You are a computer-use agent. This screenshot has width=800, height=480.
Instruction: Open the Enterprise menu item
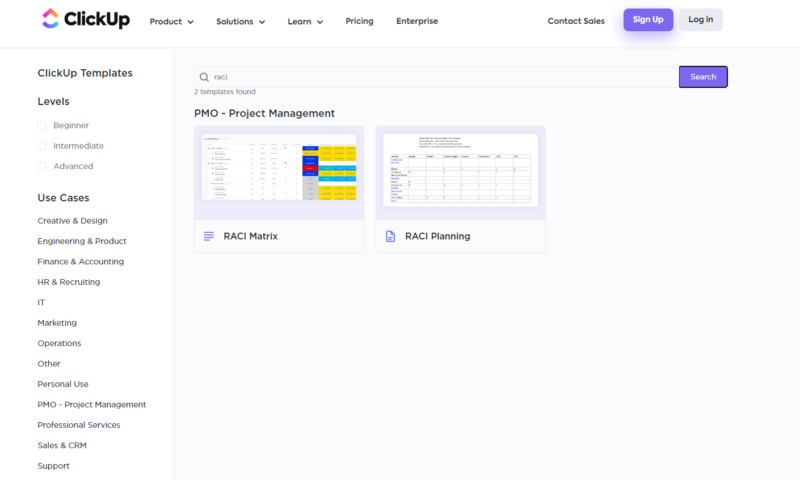click(416, 21)
